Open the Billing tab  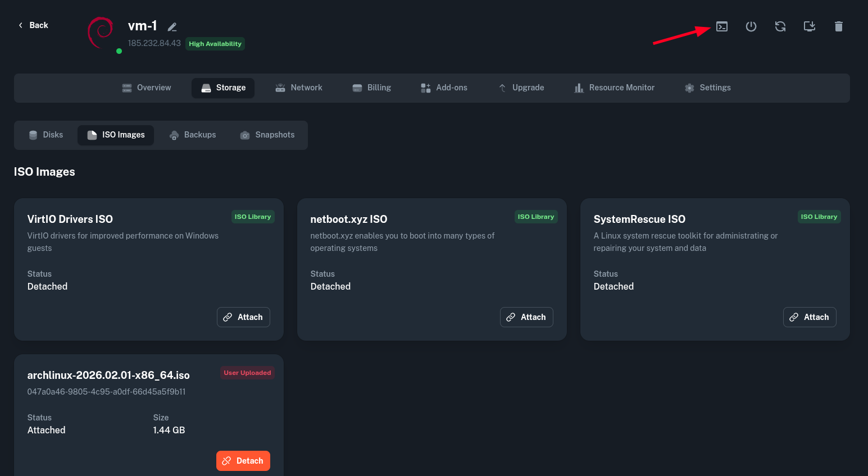[x=371, y=88]
